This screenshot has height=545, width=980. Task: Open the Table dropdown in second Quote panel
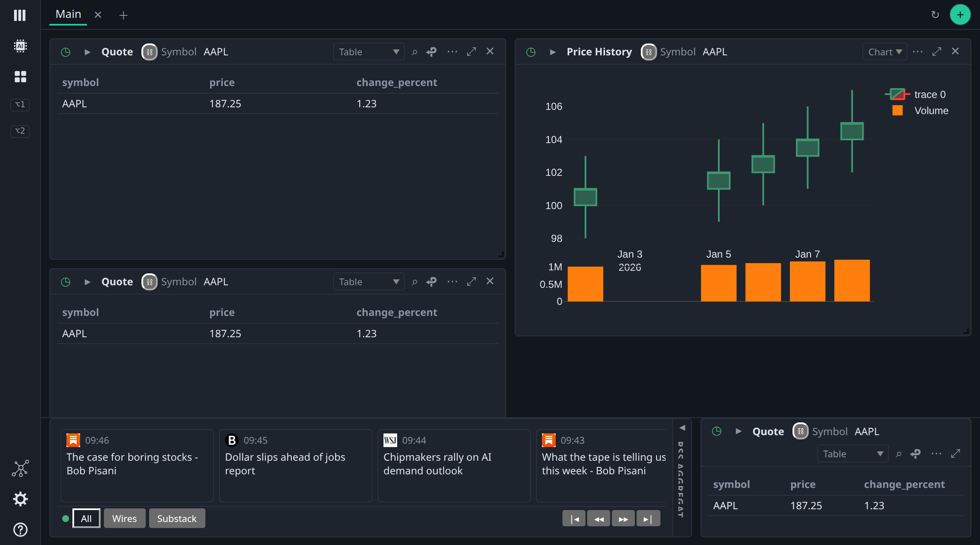coord(369,282)
